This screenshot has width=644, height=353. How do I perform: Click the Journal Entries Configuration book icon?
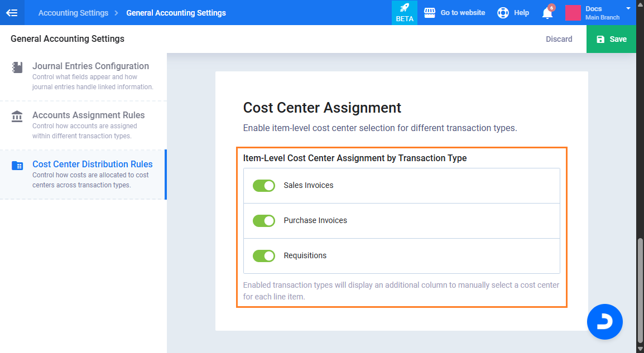pyautogui.click(x=17, y=67)
